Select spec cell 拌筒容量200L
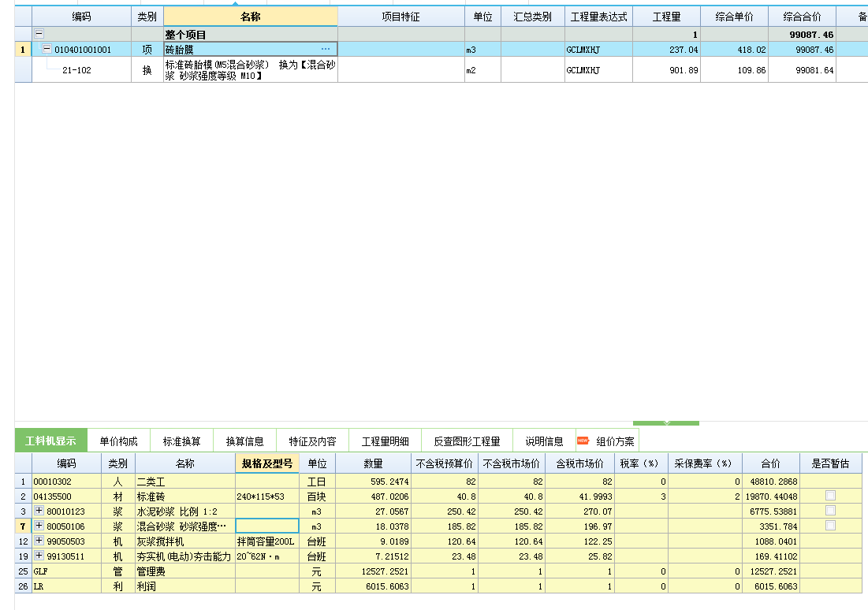The width and height of the screenshot is (868, 610). click(x=267, y=541)
